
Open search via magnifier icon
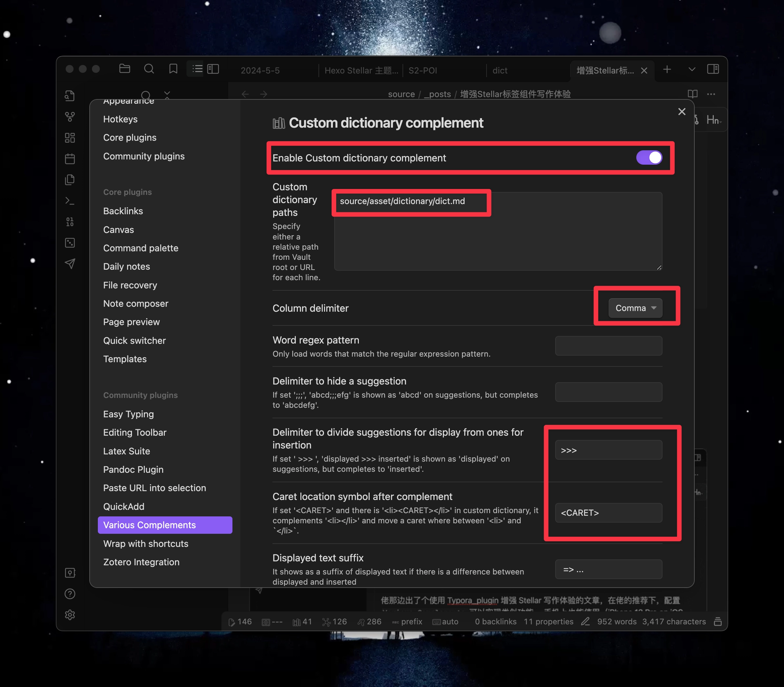149,69
